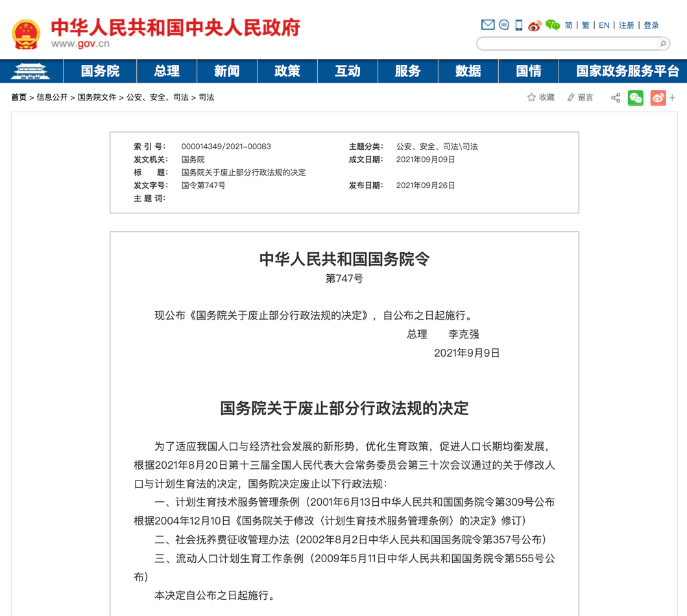Click the envelope mail icon in header

coord(488,25)
